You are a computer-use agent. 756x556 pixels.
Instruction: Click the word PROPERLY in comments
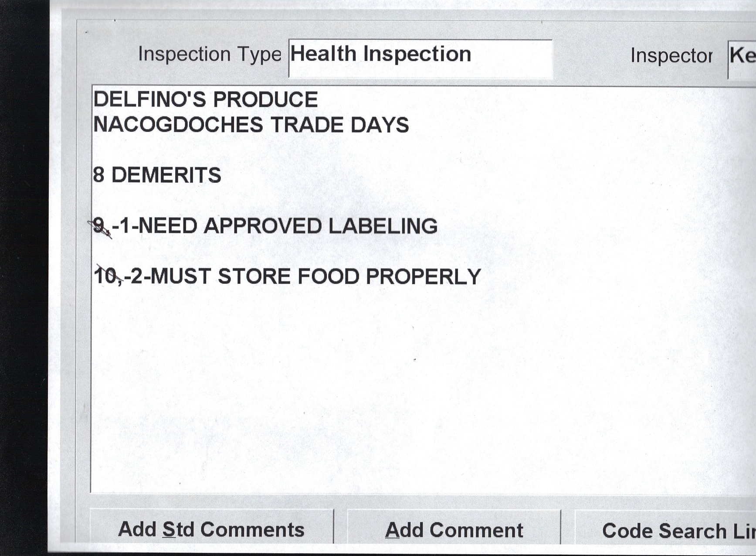423,276
